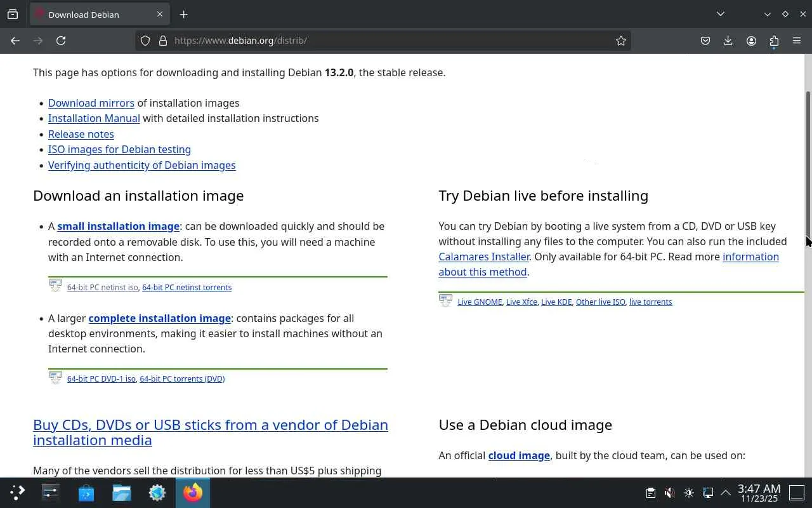The width and height of the screenshot is (812, 508).
Task: Open the network connections tray icon
Action: [708, 493]
